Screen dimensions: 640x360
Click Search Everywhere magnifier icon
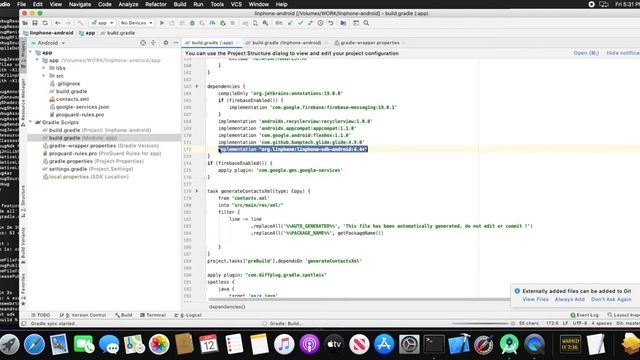(x=366, y=23)
